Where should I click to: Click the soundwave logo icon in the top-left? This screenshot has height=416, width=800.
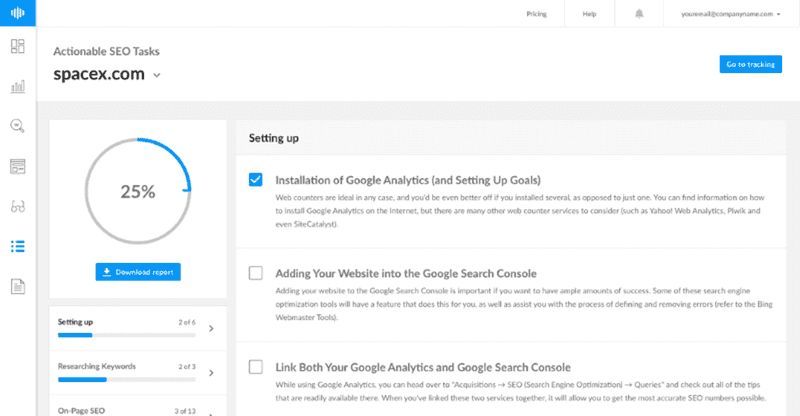(17, 15)
